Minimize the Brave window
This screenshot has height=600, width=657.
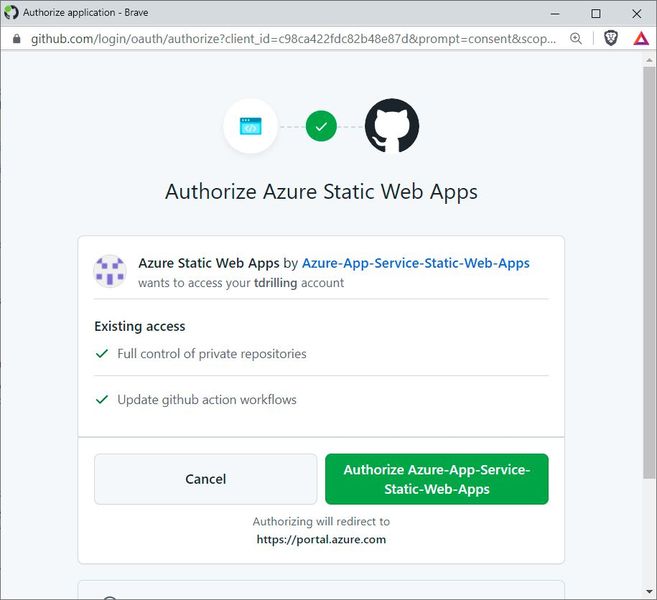click(555, 13)
